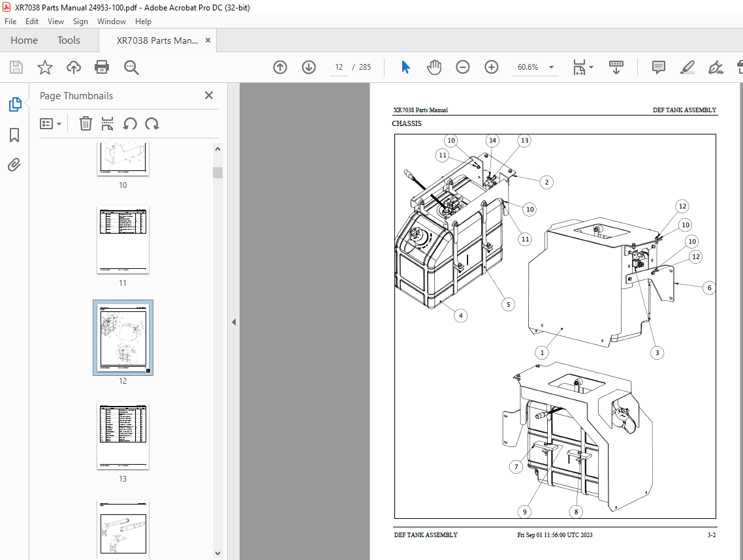Open the Help menu

(x=143, y=22)
